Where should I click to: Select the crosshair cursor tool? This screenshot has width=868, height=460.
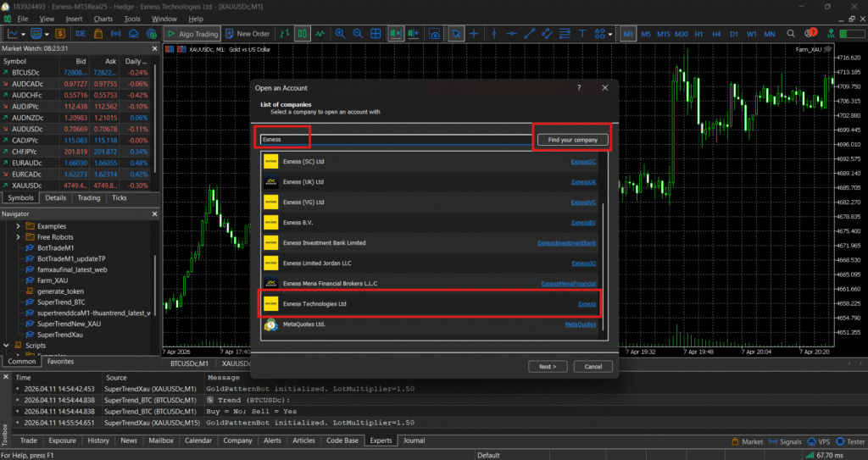coord(475,34)
